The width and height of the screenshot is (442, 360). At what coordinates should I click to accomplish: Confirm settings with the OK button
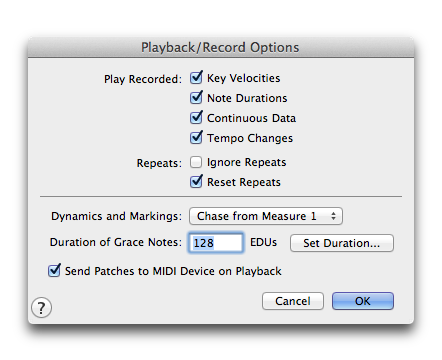pyautogui.click(x=363, y=301)
